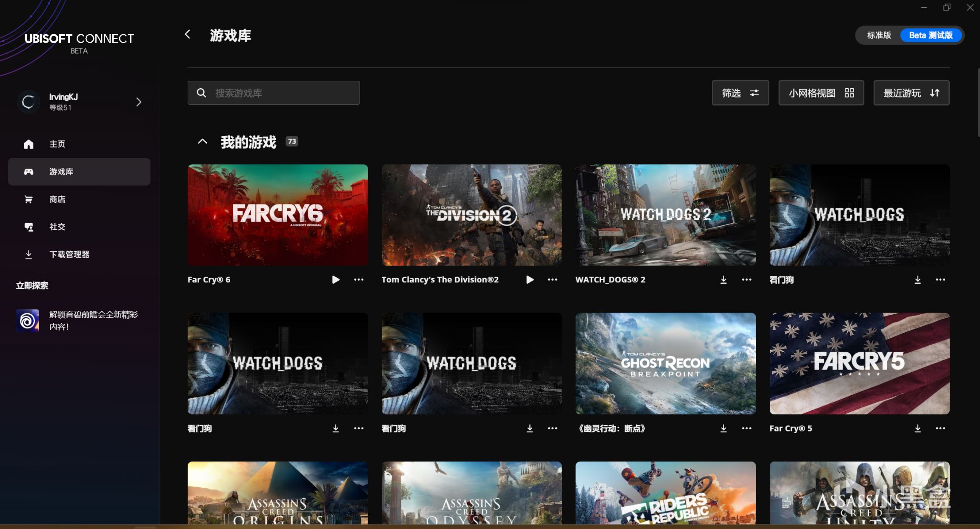980x529 pixels.
Task: Download Ghost Recon Breakpoint game
Action: [x=723, y=428]
